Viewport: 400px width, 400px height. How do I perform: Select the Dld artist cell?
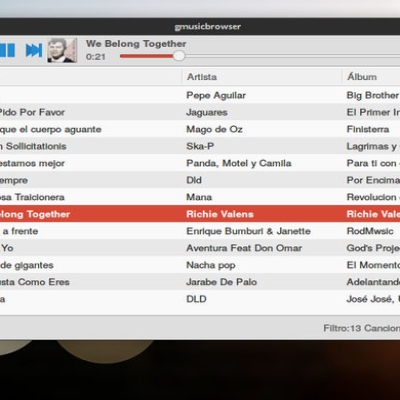(194, 180)
